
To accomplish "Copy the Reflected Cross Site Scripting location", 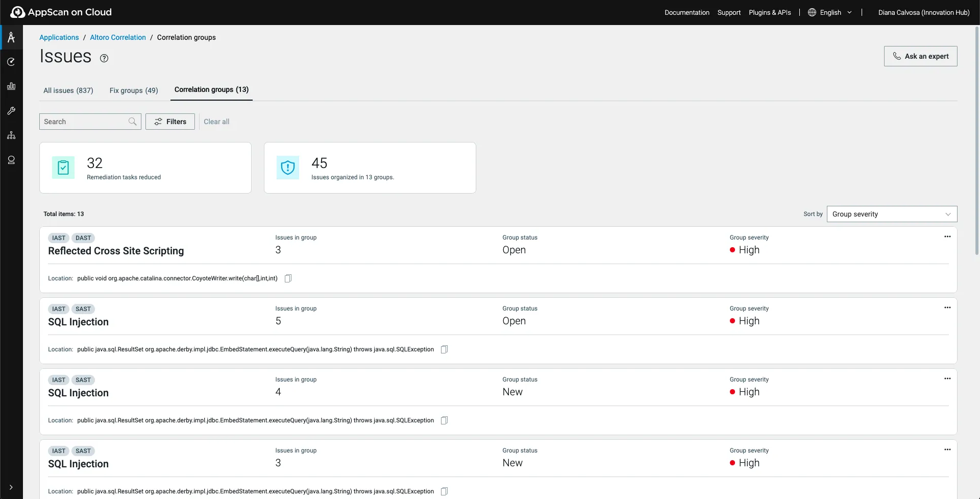I will pyautogui.click(x=288, y=278).
